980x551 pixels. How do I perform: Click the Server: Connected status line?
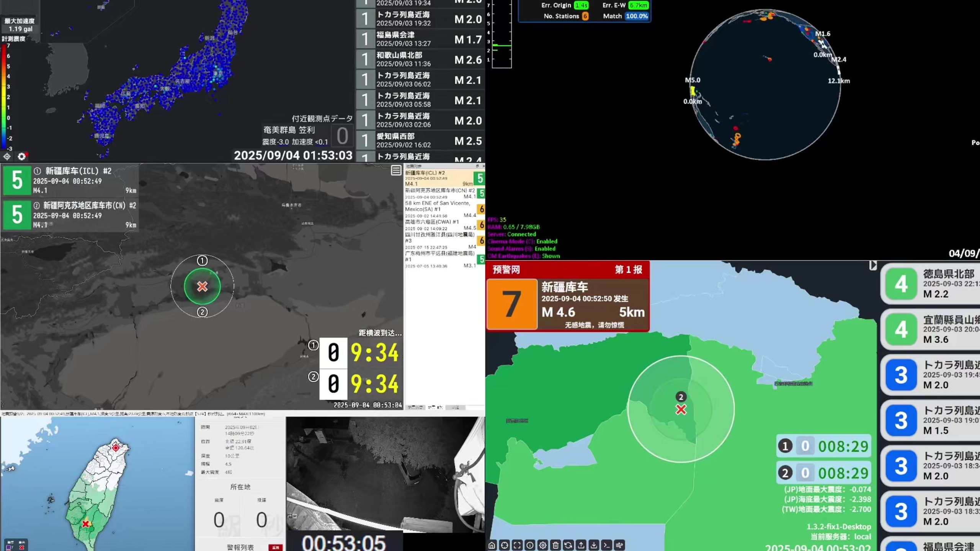click(x=511, y=234)
